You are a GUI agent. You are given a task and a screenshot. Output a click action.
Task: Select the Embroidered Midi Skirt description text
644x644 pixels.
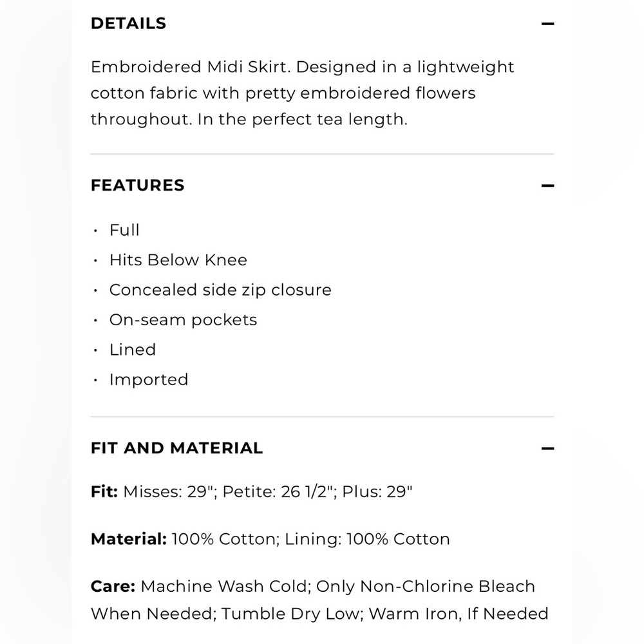point(302,93)
